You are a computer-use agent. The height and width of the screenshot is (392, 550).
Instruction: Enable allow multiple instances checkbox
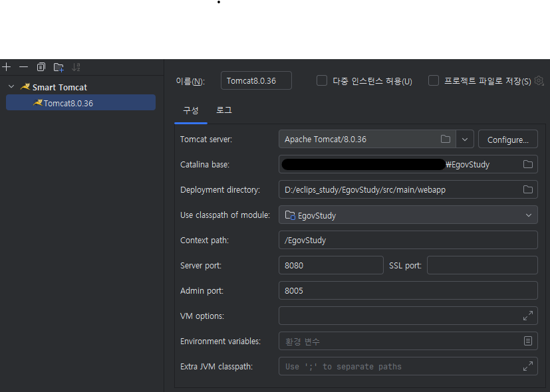click(322, 80)
